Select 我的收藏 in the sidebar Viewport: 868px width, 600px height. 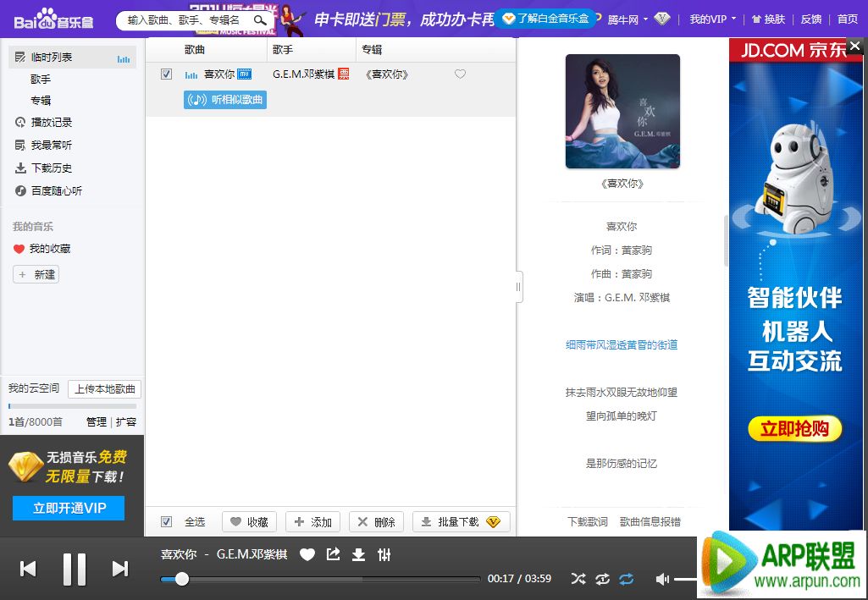pos(49,249)
